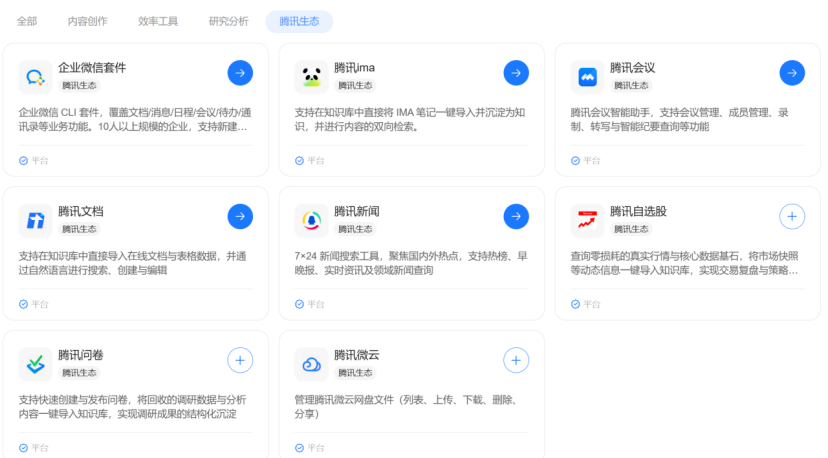Click the 腾讯自选股 chart icon
Screen dimensions: 828x458
click(x=587, y=221)
